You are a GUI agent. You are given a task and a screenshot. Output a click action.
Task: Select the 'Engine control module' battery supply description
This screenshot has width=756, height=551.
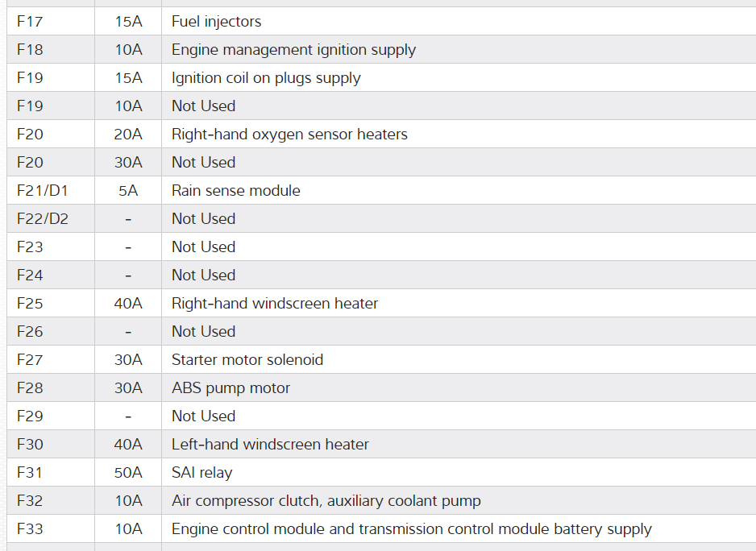click(x=411, y=529)
